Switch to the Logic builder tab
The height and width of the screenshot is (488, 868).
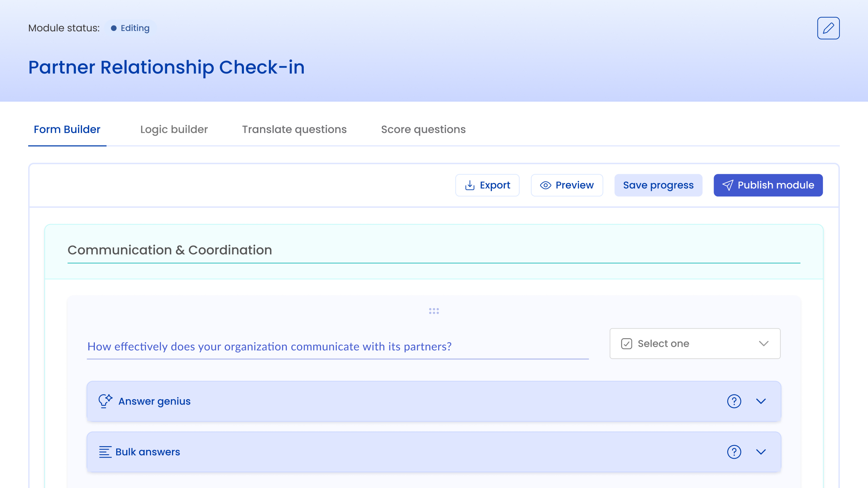(x=174, y=129)
